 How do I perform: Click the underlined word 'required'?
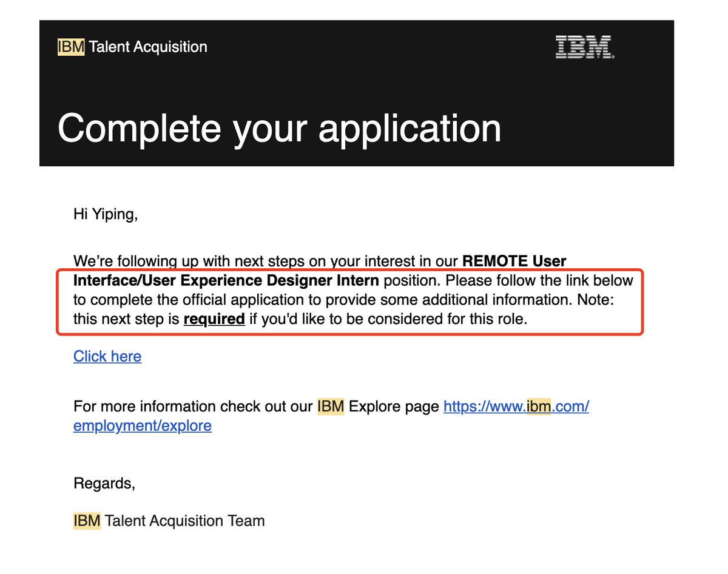pyautogui.click(x=214, y=319)
